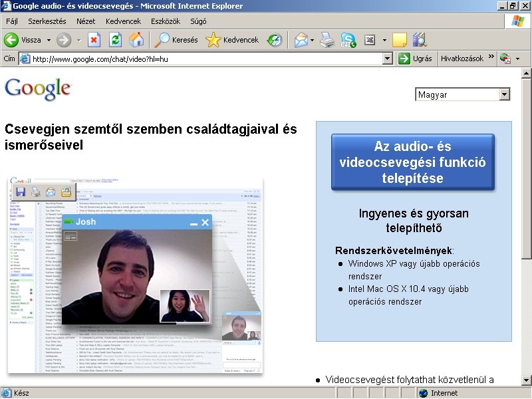Click the 'Ingyenes és gyorsan telepíthető' text

point(414,221)
